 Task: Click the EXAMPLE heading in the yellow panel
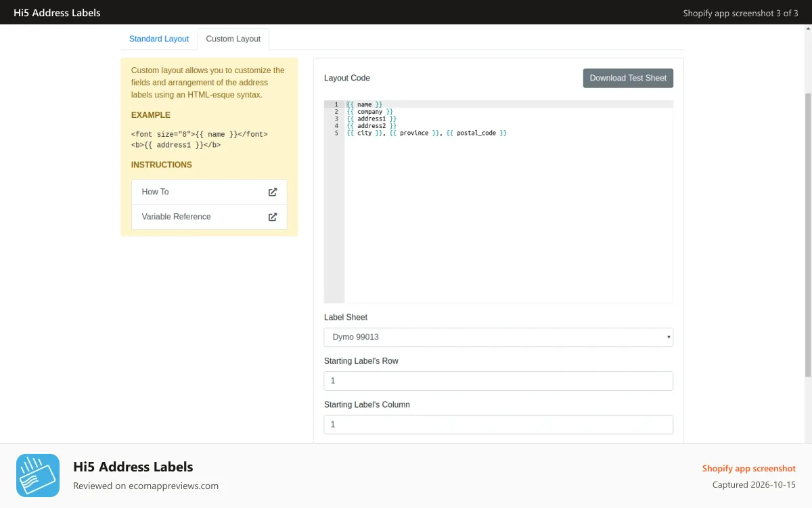pos(151,115)
